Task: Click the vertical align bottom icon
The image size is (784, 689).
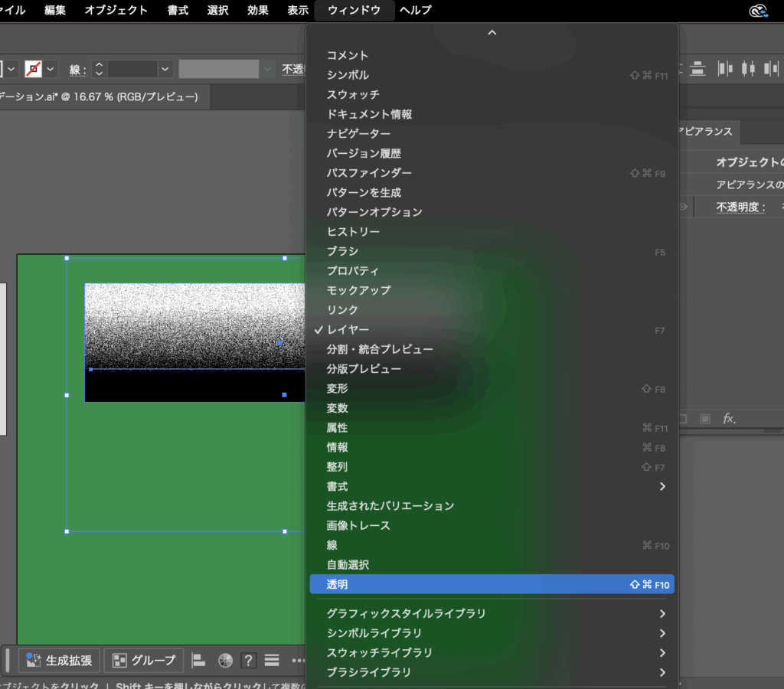Action: coord(697,69)
